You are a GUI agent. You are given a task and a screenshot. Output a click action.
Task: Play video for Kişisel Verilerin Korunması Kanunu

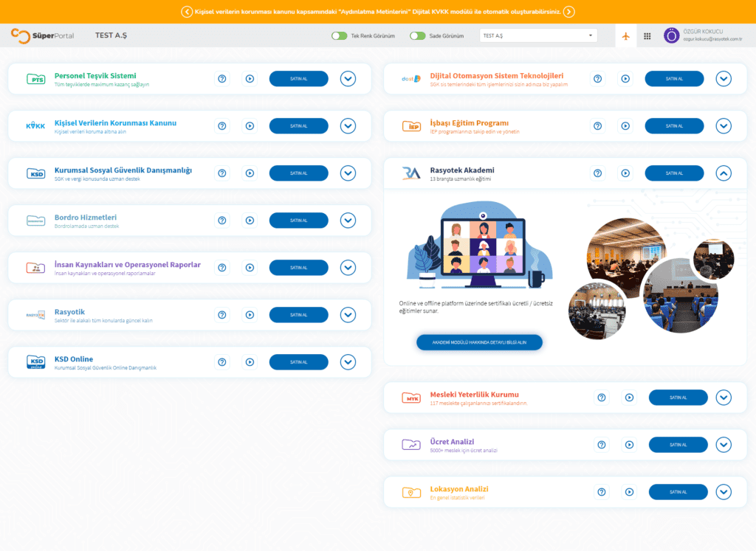[x=250, y=125]
